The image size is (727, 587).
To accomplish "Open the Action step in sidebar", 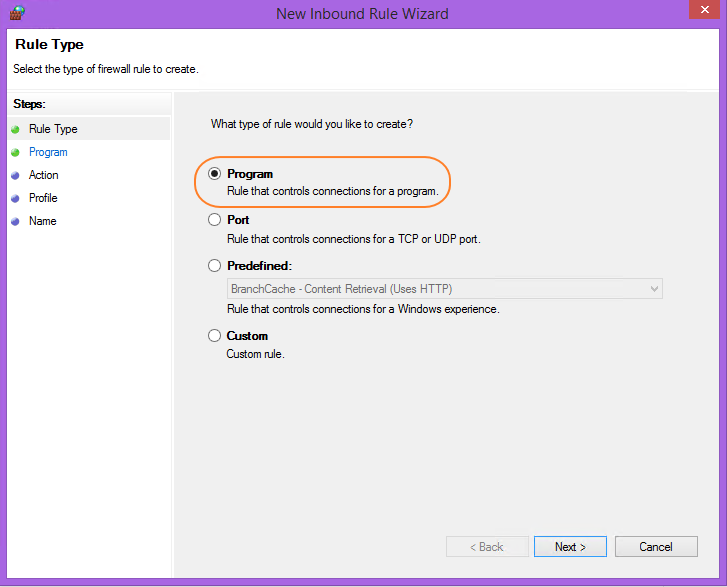I will coord(44,175).
